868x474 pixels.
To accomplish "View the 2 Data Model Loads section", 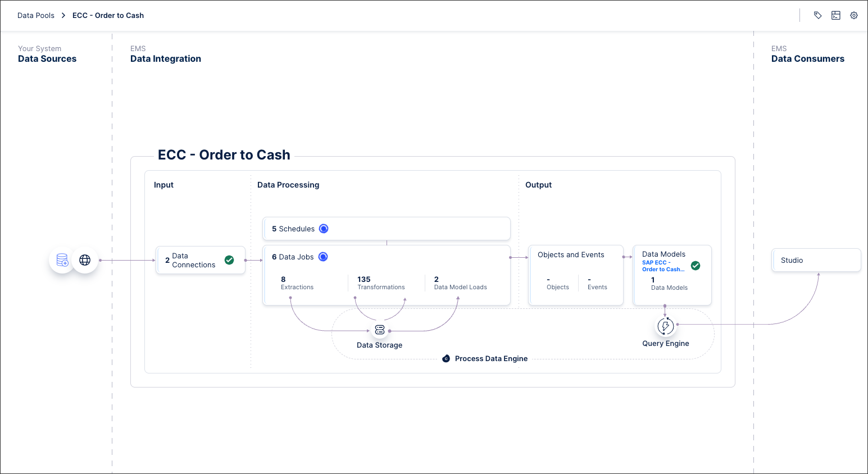I will [x=461, y=283].
